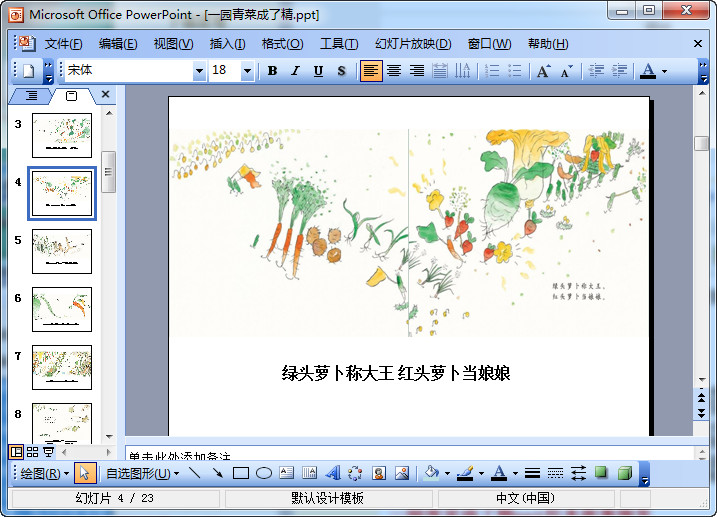Apply font color using the A icon in formatting toolbar
The height and width of the screenshot is (517, 717).
(647, 71)
